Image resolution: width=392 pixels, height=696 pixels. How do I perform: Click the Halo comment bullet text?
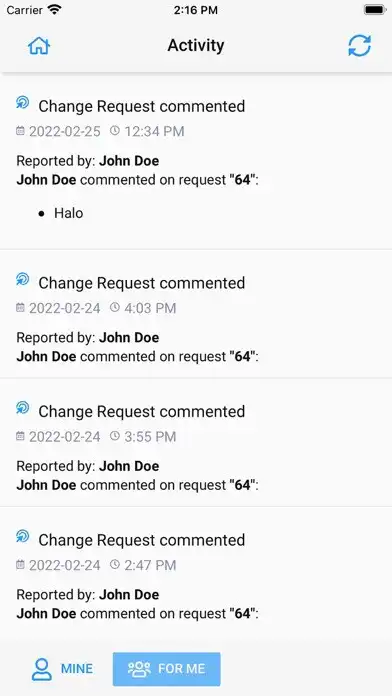point(68,213)
